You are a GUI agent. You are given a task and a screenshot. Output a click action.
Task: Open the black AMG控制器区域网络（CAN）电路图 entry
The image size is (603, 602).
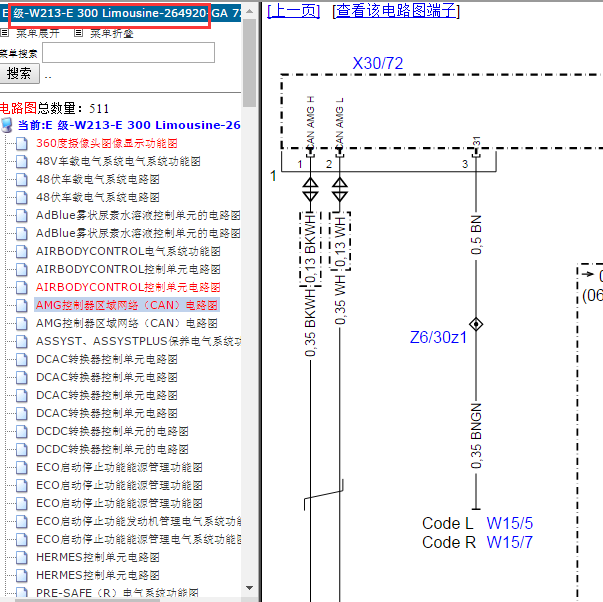127,324
